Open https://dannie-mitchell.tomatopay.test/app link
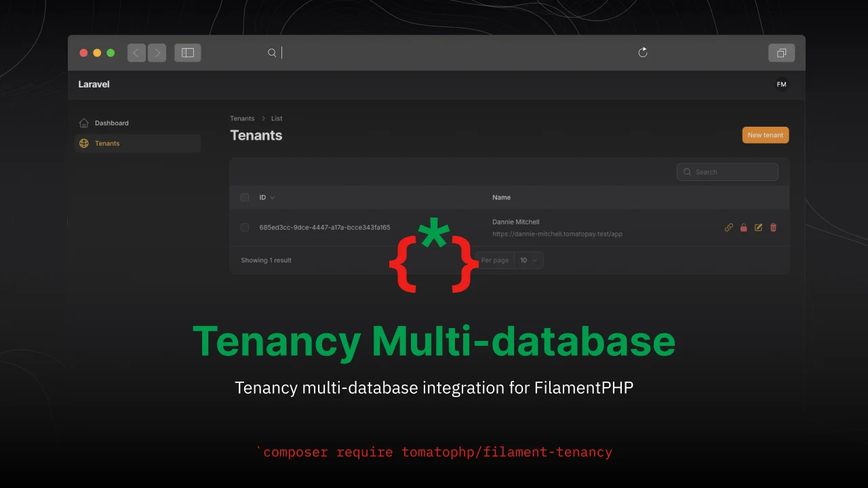 [x=557, y=234]
